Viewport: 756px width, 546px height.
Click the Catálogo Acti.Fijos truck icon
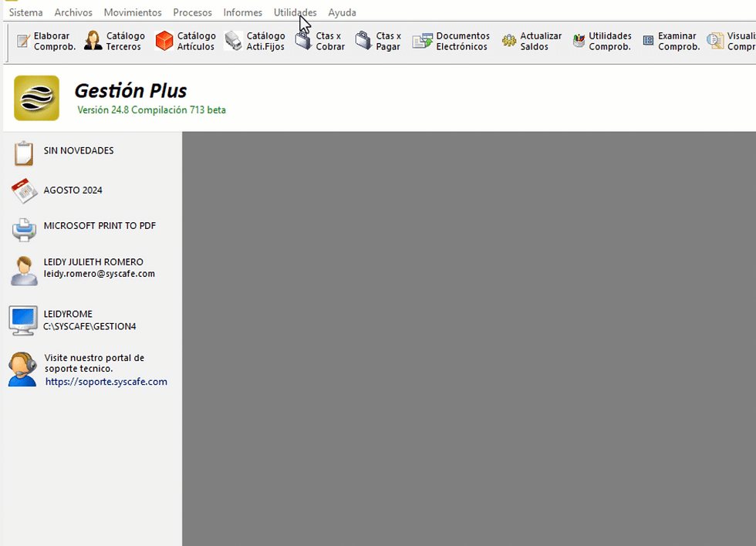coord(233,40)
